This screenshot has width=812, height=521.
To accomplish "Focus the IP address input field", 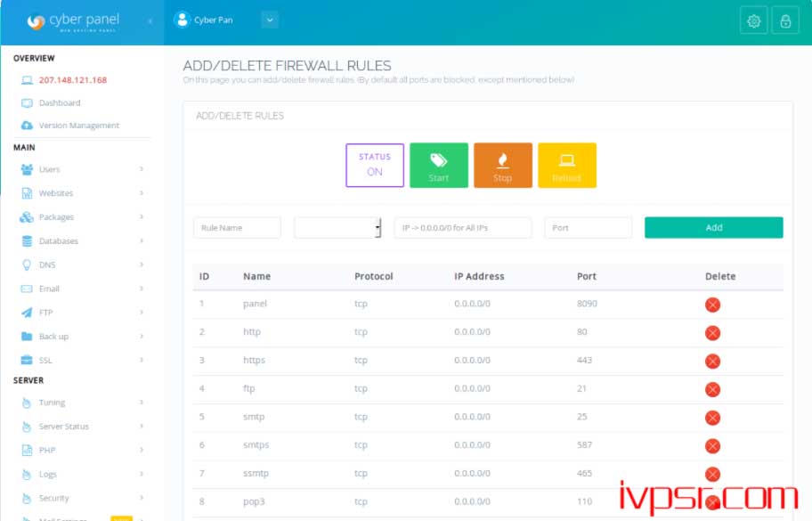I will (463, 228).
